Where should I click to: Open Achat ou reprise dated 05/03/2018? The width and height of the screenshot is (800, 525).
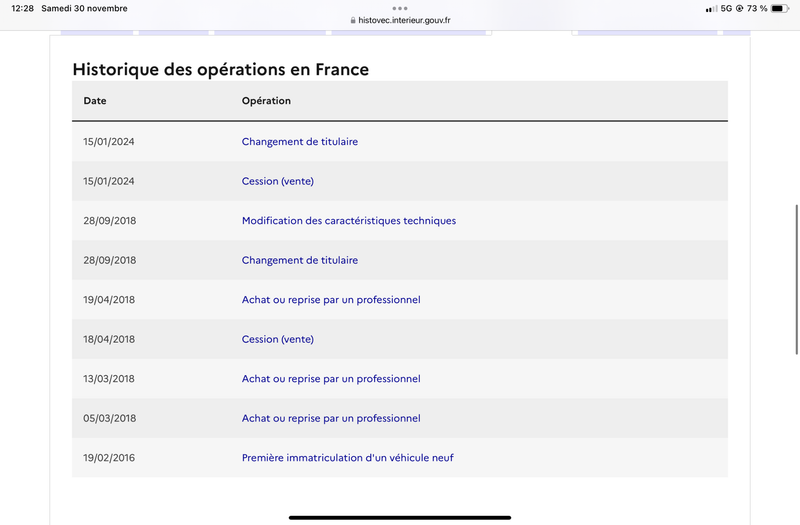click(x=331, y=418)
